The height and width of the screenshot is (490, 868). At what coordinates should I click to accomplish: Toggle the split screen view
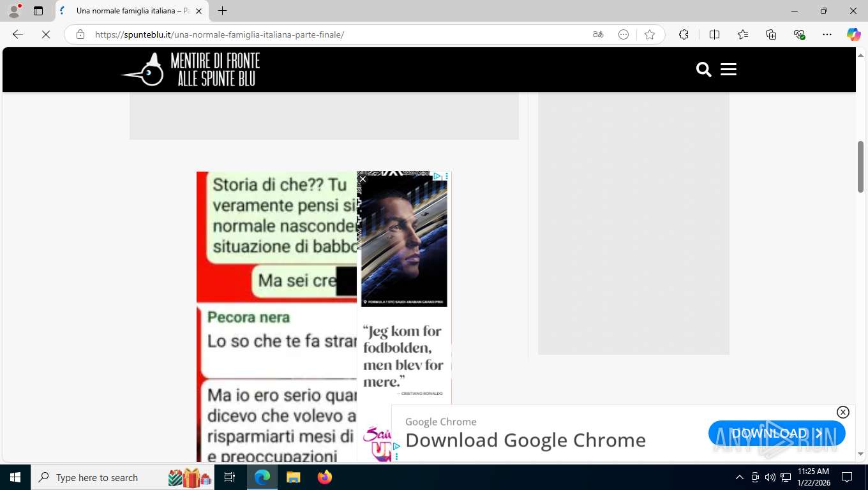tap(714, 34)
